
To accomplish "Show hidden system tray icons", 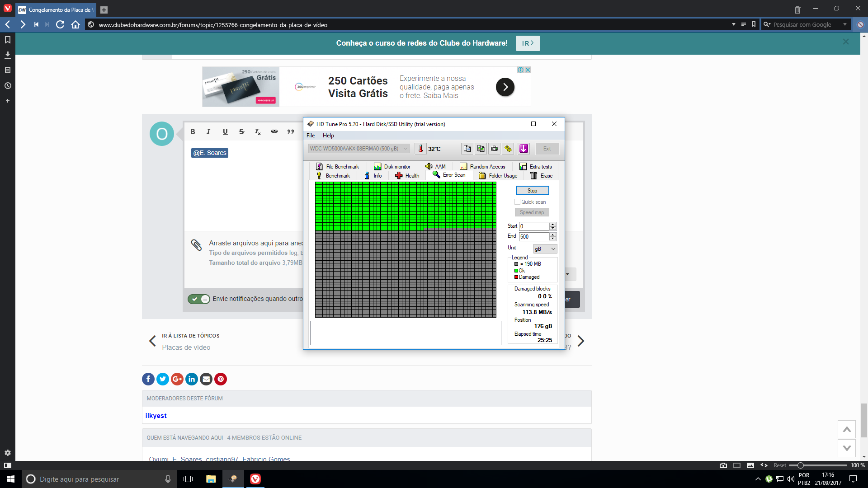I will tap(758, 479).
